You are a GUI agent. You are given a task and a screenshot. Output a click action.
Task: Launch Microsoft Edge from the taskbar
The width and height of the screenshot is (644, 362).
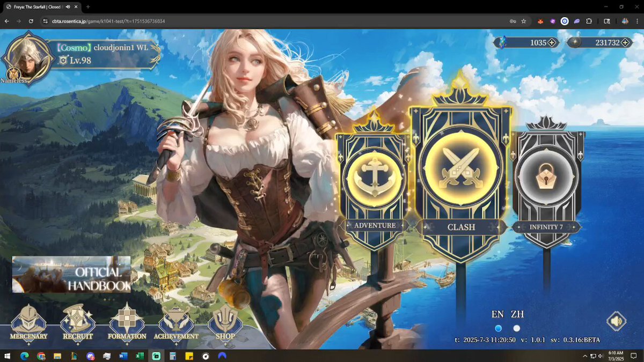click(x=24, y=356)
